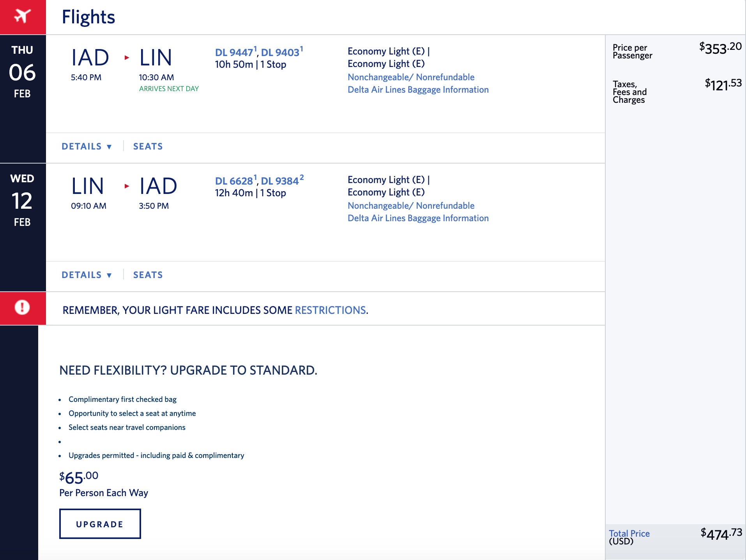View return flight Nonchangeable/Nonrefundable fare rules

pyautogui.click(x=411, y=206)
